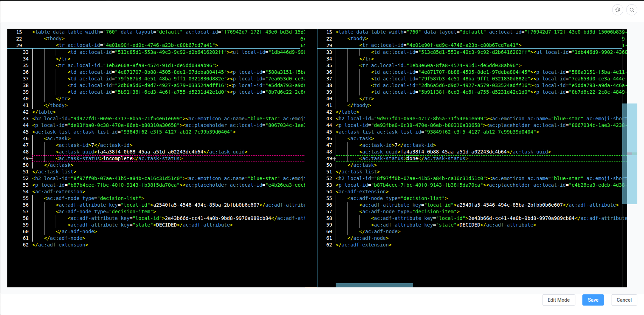644x315 pixels.
Task: Switch to Edit Mode
Action: click(x=558, y=300)
